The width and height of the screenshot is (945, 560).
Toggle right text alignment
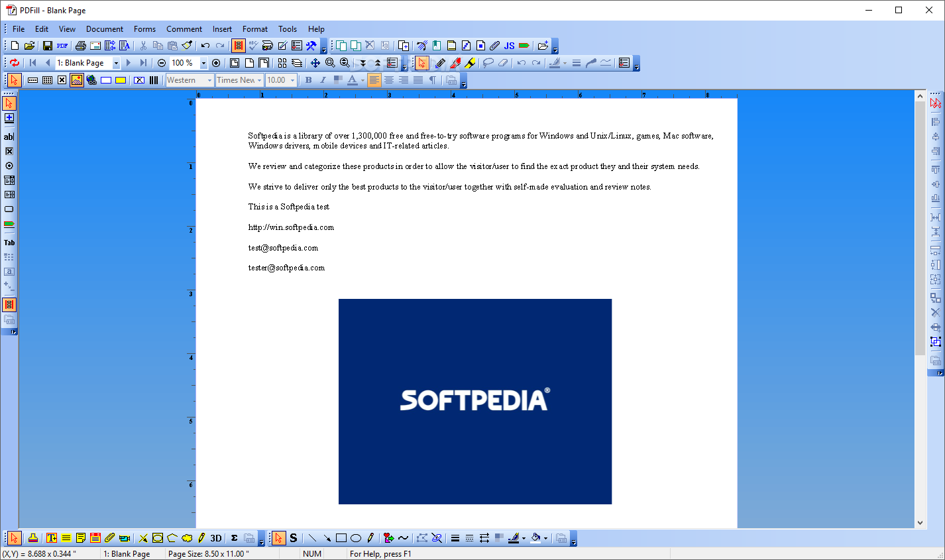point(404,80)
